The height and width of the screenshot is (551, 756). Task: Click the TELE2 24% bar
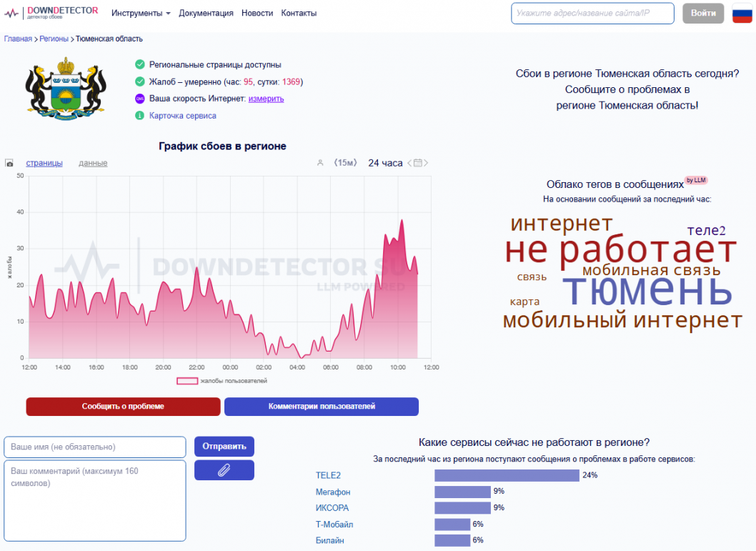tap(507, 475)
